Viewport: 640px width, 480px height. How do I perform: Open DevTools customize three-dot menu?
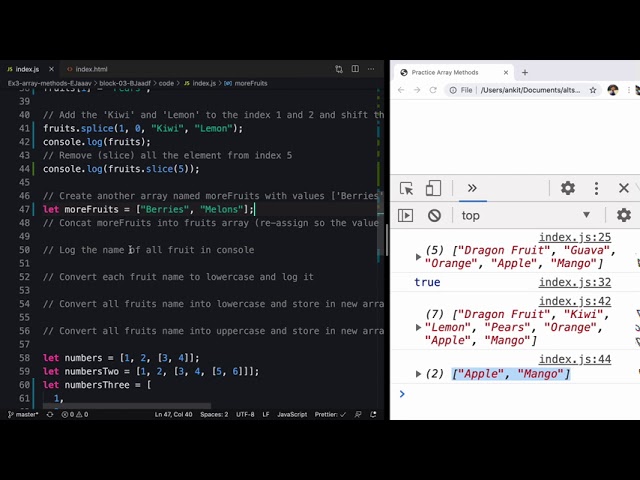tap(596, 188)
